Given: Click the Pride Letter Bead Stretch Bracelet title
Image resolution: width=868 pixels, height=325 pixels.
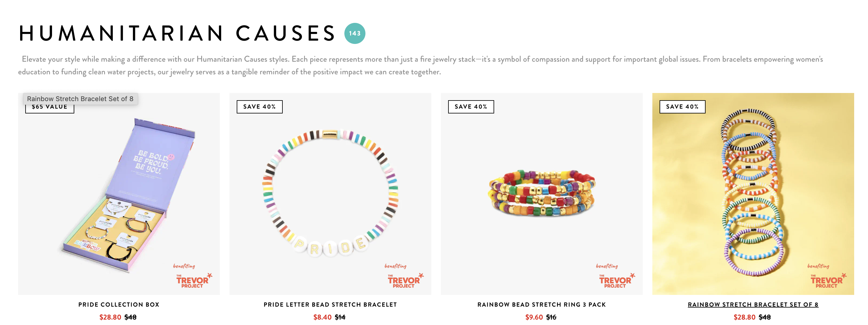Looking at the screenshot, I should 330,305.
